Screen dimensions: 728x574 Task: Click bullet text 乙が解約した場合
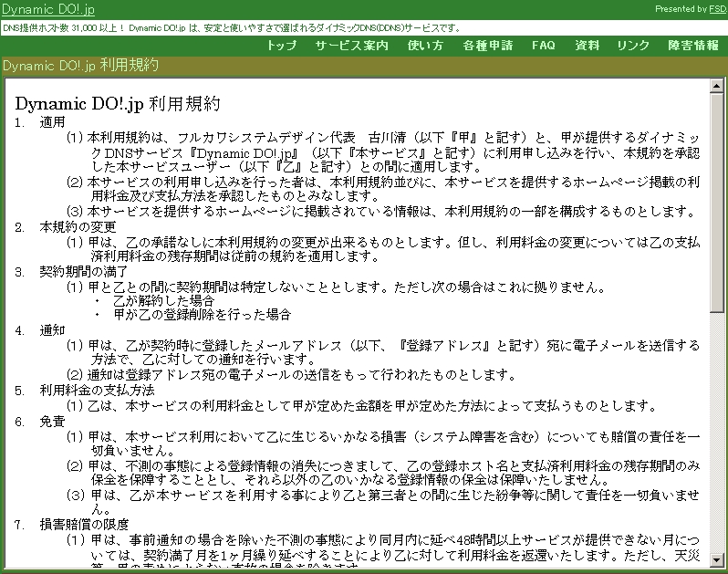pos(164,301)
